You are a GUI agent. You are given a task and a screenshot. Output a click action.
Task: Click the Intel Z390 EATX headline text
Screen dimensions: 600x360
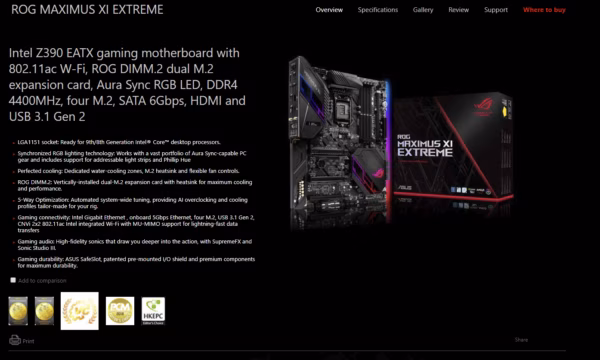point(127,85)
